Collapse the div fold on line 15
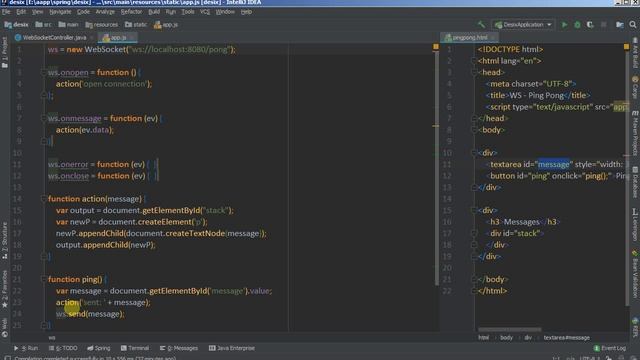The width and height of the screenshot is (640, 360). pos(474,211)
